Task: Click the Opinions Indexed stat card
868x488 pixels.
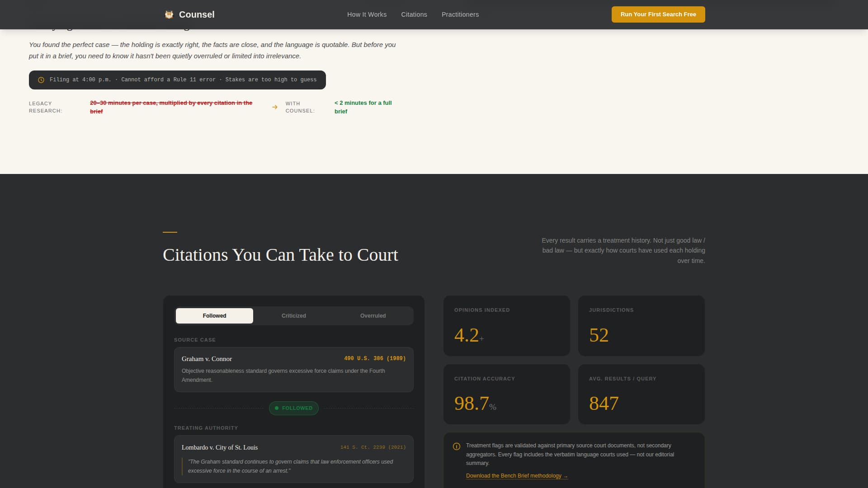Action: (506, 325)
